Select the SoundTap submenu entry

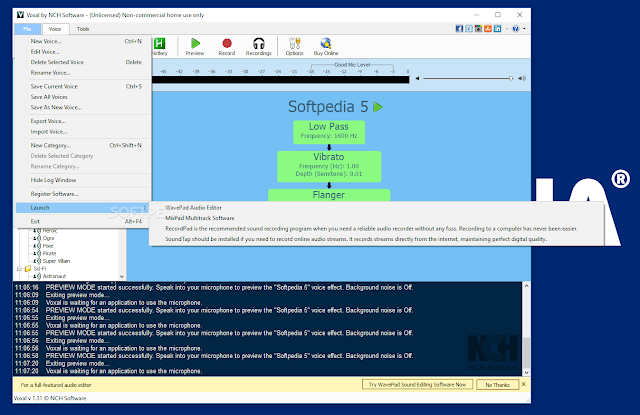click(376, 239)
